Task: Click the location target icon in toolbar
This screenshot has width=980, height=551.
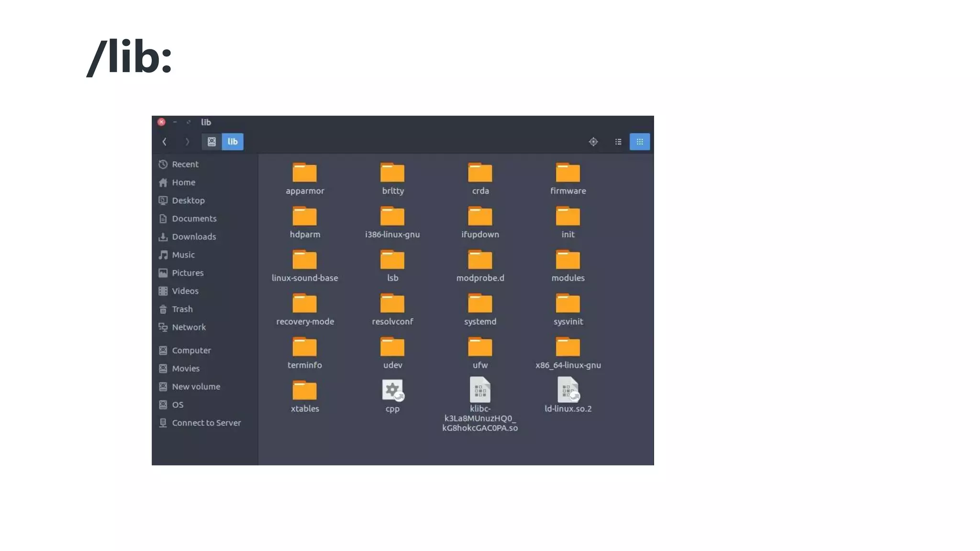Action: click(x=593, y=142)
